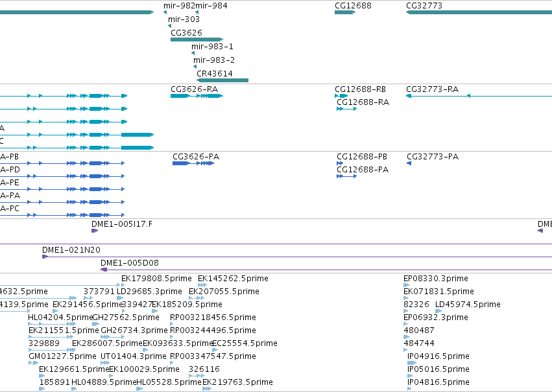This screenshot has width=552, height=392.
Task: Click the EK179808.5prime EST label
Action: (156, 279)
